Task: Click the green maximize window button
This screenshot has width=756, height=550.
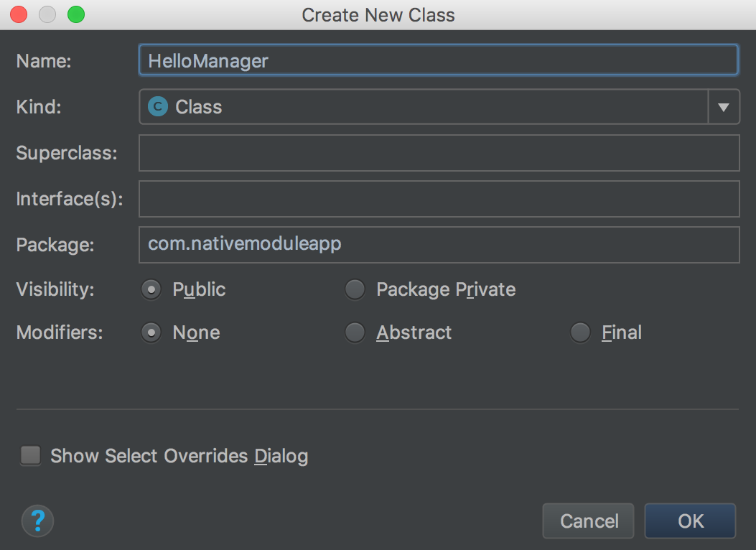Action: [75, 14]
